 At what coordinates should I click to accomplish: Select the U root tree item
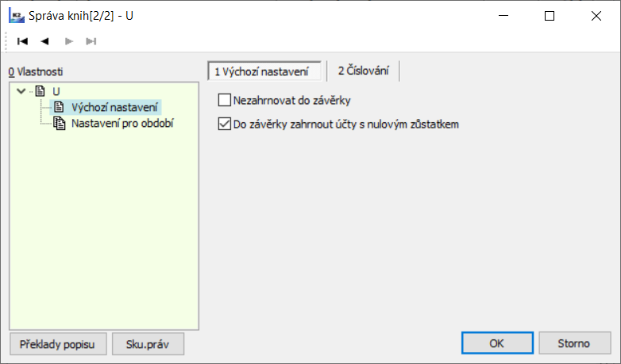click(56, 91)
